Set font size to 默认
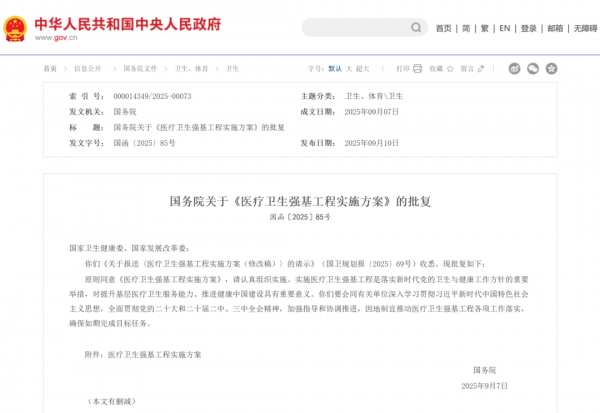The height and width of the screenshot is (413, 600). click(x=333, y=69)
